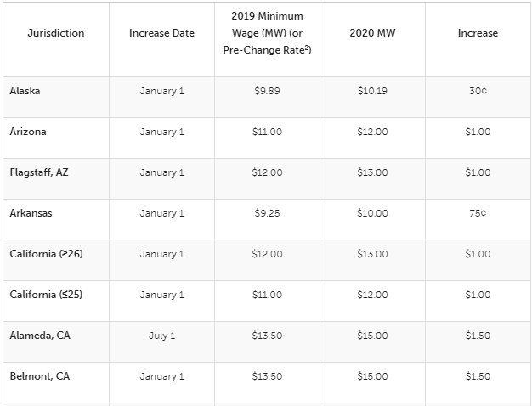Image resolution: width=532 pixels, height=406 pixels.
Task: Click Arkansas's $10.00 2020 wage
Action: click(372, 213)
